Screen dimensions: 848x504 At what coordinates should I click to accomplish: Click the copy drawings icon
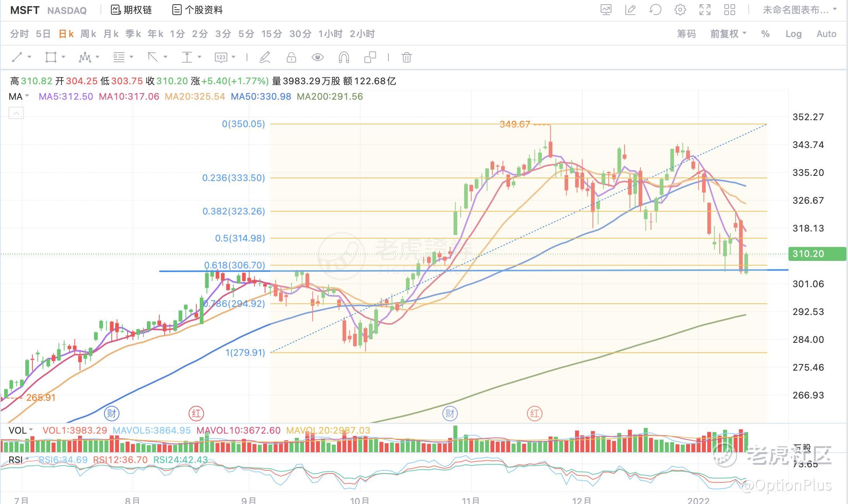click(x=370, y=58)
